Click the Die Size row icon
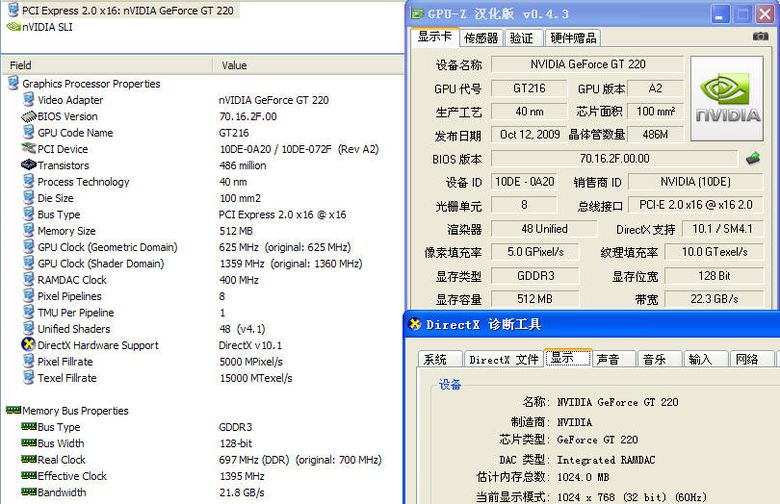Viewport: 780px width, 504px height. tap(29, 198)
